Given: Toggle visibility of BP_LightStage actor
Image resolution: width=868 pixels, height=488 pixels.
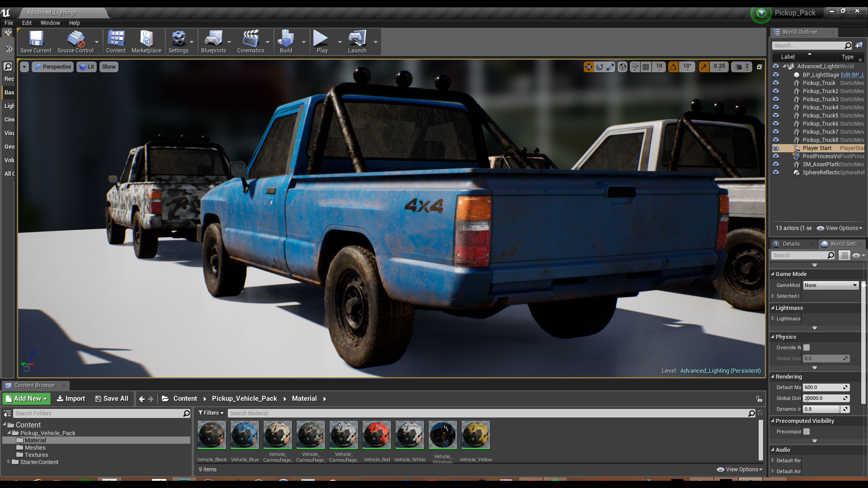Looking at the screenshot, I should [776, 75].
